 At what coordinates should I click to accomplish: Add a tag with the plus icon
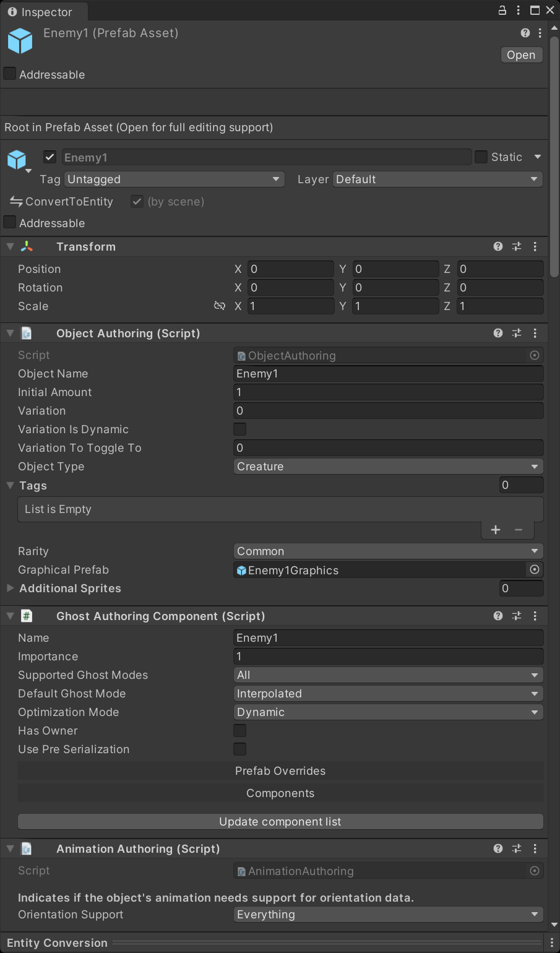tap(496, 530)
